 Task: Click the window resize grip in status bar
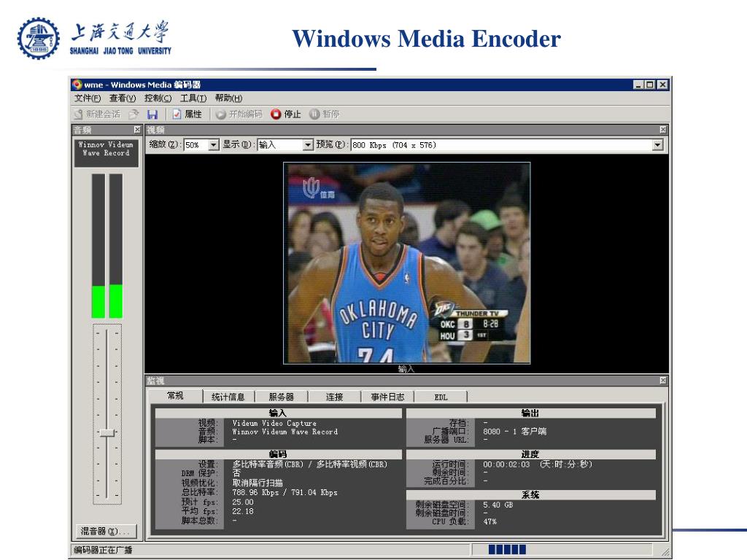(665, 553)
